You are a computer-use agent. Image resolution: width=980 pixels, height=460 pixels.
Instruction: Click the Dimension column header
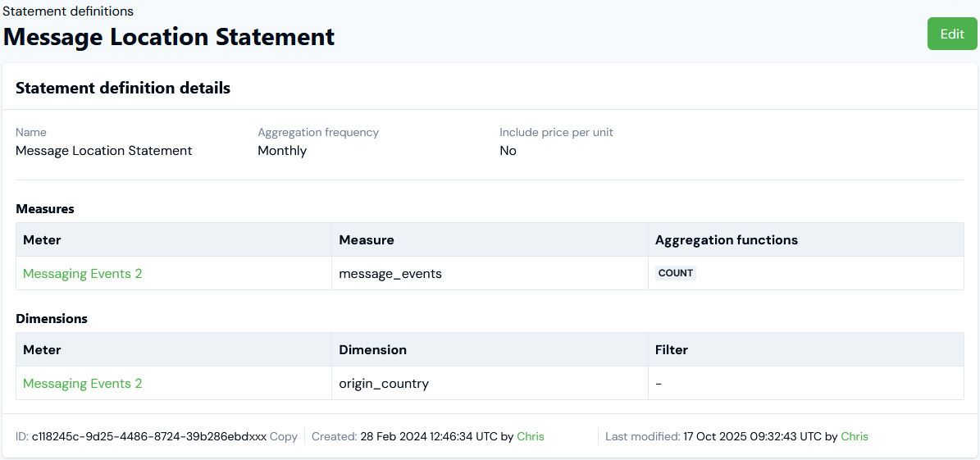click(x=372, y=350)
